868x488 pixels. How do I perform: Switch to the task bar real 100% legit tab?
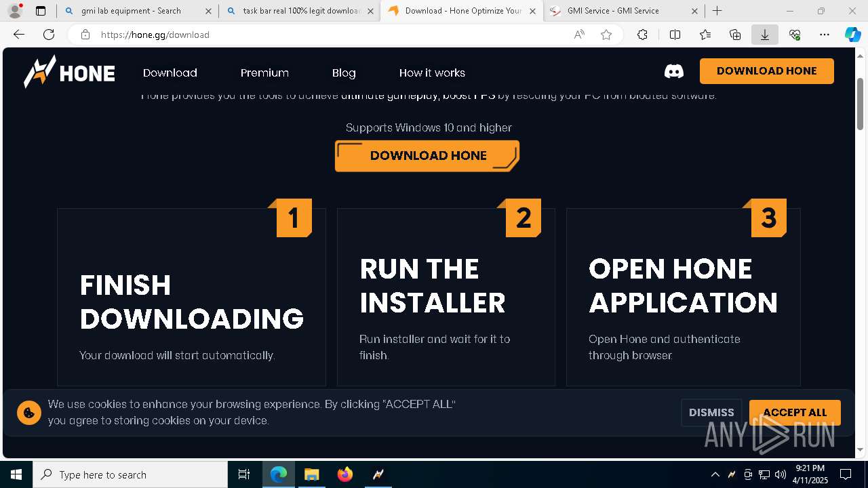tap(299, 11)
